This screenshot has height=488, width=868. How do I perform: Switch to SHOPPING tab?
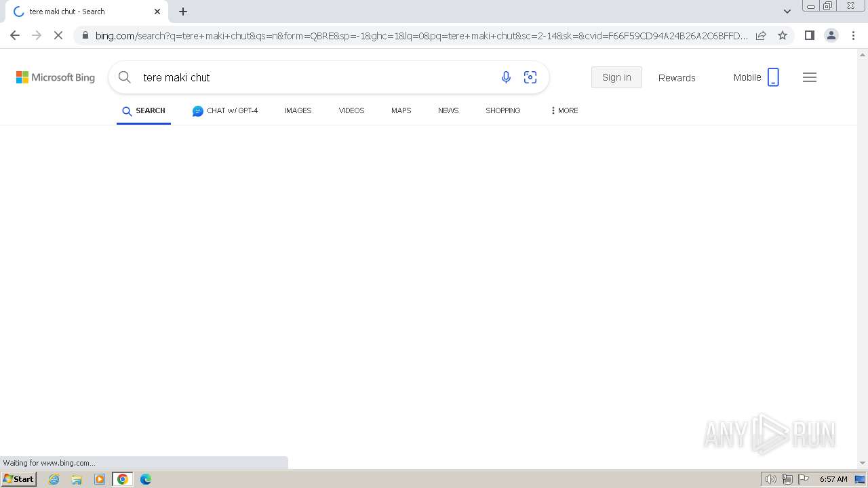[503, 110]
